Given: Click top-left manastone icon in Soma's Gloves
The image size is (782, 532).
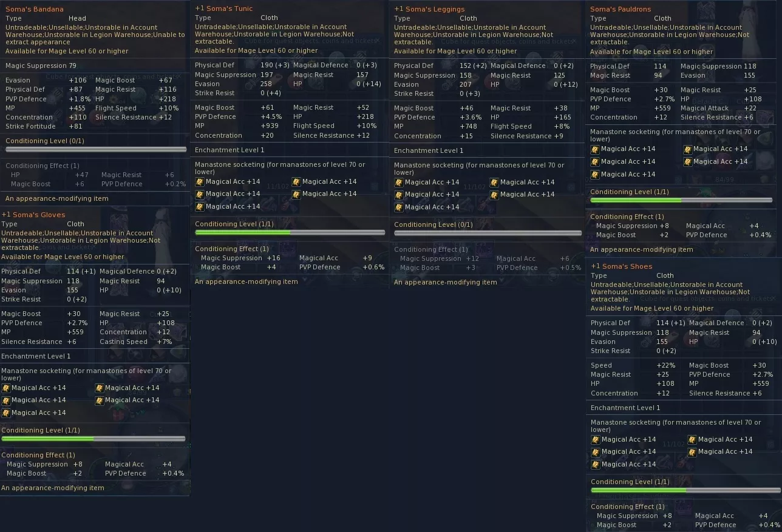Looking at the screenshot, I should 6,388.
